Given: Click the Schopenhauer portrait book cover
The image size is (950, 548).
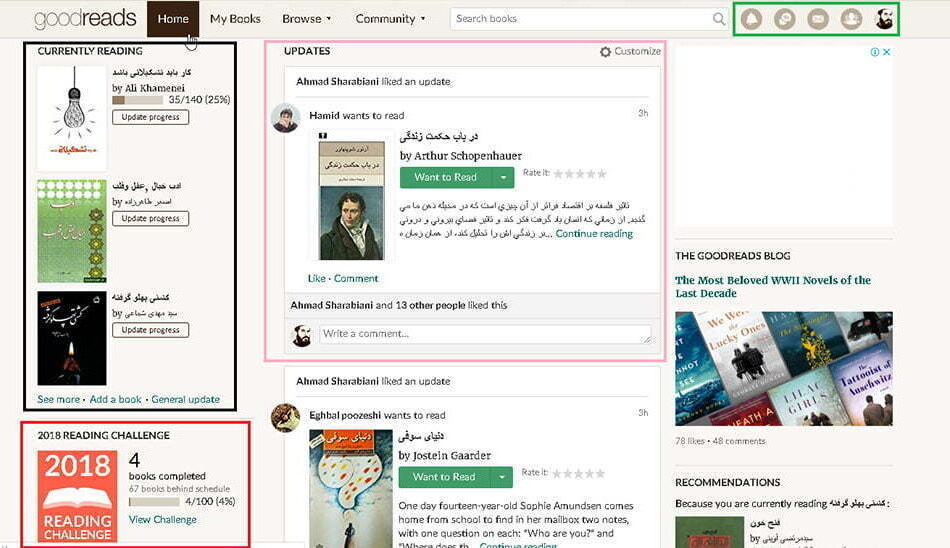Looking at the screenshot, I should [x=351, y=200].
